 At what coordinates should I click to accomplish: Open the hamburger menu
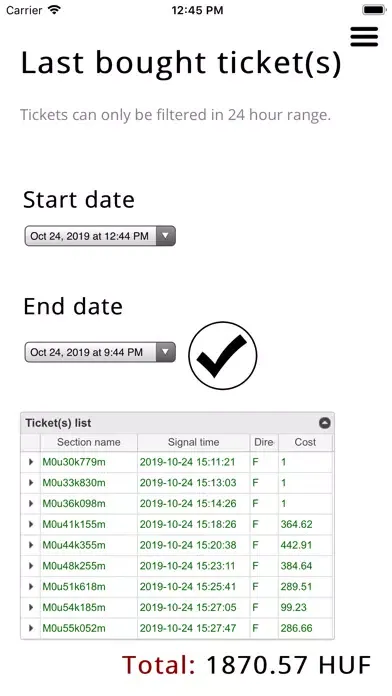point(364,36)
